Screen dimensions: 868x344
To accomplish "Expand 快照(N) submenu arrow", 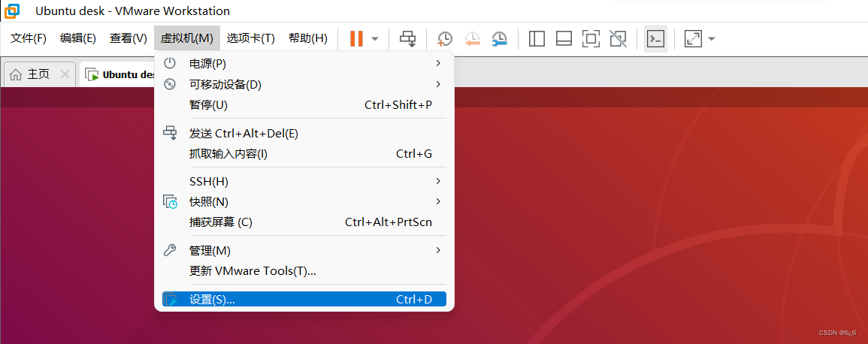I will click(x=438, y=201).
